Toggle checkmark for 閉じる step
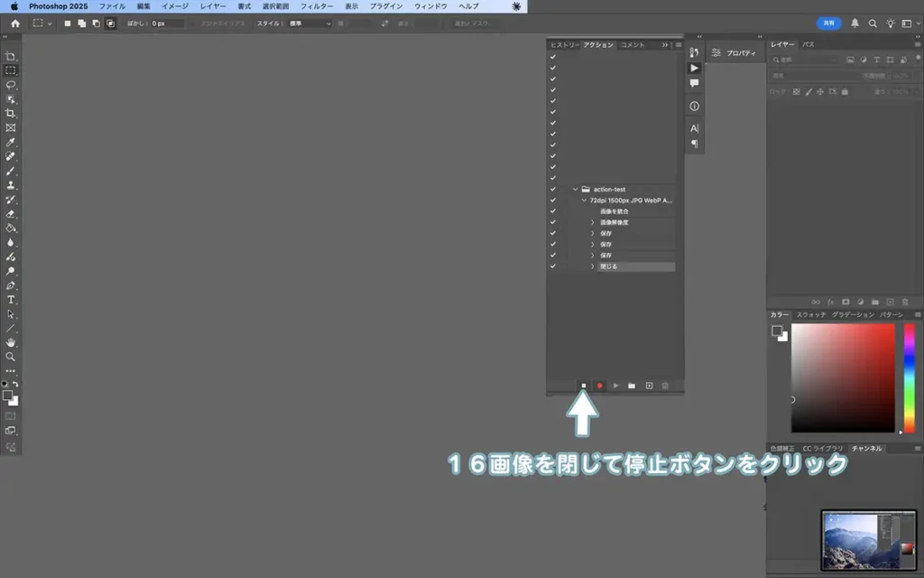The image size is (924, 578). click(552, 266)
